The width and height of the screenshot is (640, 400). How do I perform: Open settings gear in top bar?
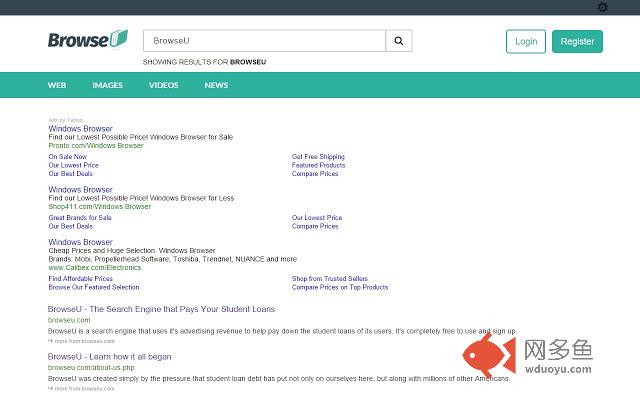pos(603,7)
